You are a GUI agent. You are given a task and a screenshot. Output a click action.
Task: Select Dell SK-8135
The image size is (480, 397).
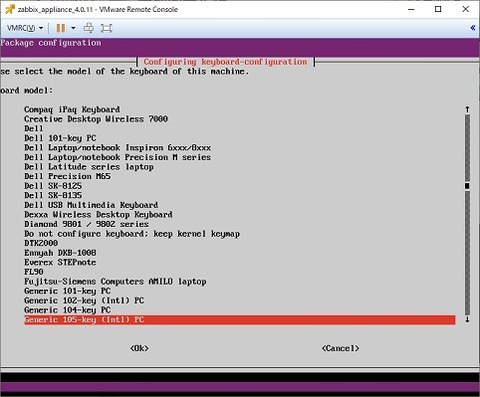(x=53, y=195)
